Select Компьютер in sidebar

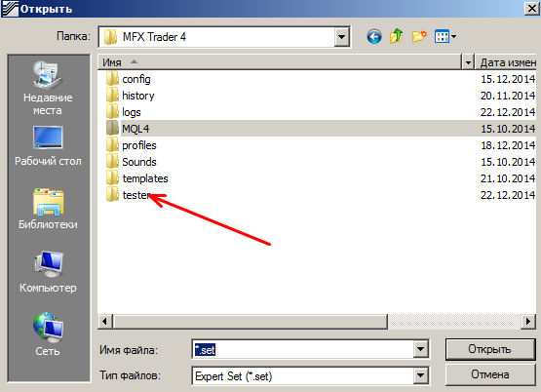pos(48,272)
